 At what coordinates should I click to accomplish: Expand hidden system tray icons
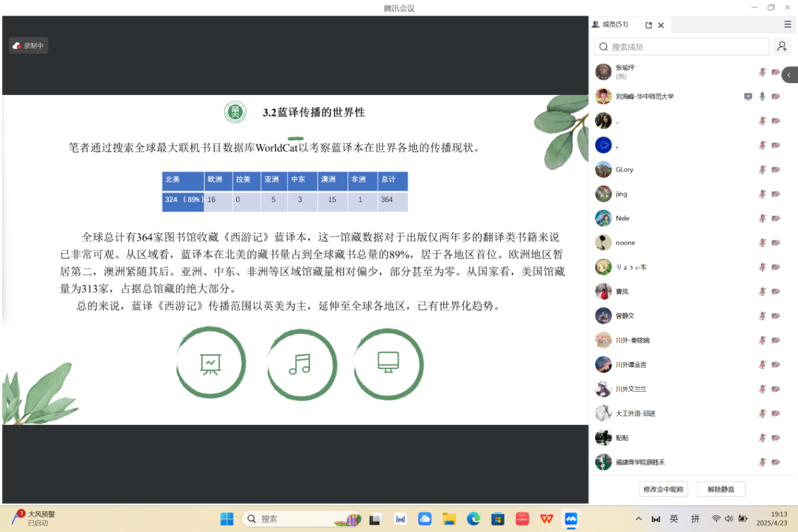[x=638, y=519]
